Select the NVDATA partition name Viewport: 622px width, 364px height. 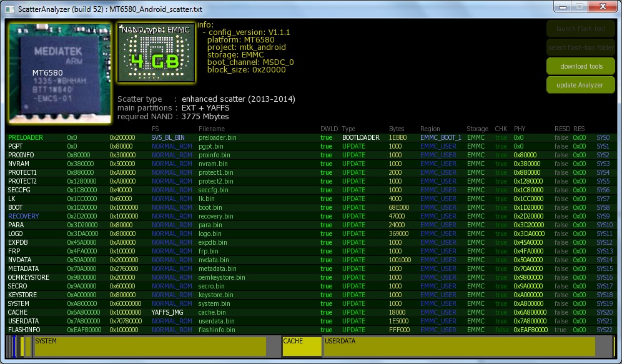click(20, 260)
